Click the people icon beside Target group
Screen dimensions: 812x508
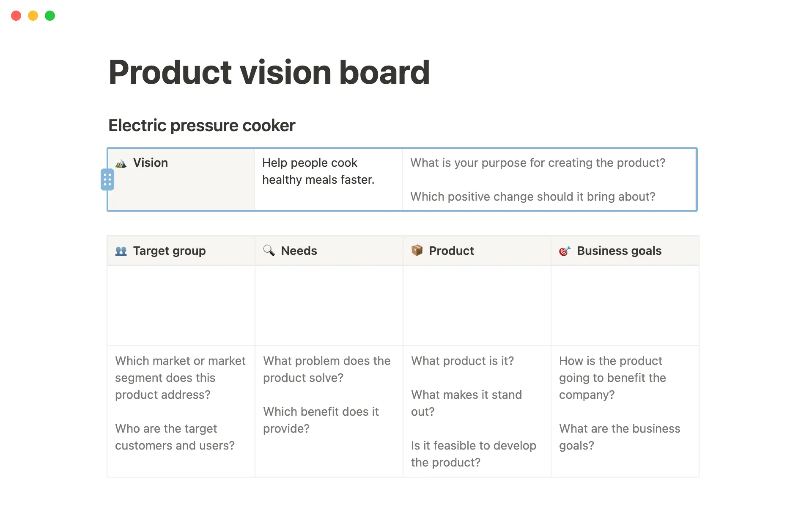(121, 251)
